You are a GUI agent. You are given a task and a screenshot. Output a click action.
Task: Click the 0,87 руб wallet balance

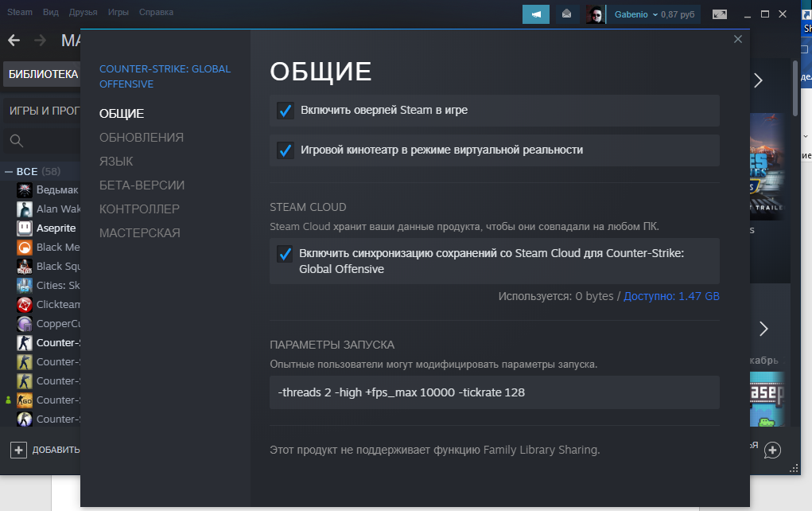pos(678,14)
